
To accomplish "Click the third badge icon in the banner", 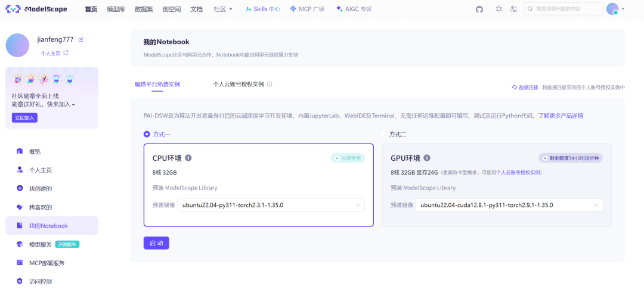I will click(x=44, y=79).
